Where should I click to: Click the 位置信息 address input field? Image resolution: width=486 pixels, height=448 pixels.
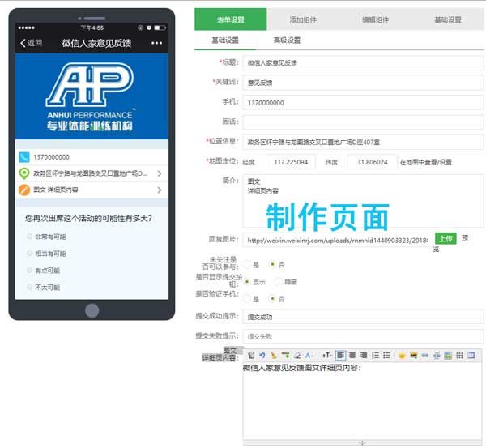[363, 142]
